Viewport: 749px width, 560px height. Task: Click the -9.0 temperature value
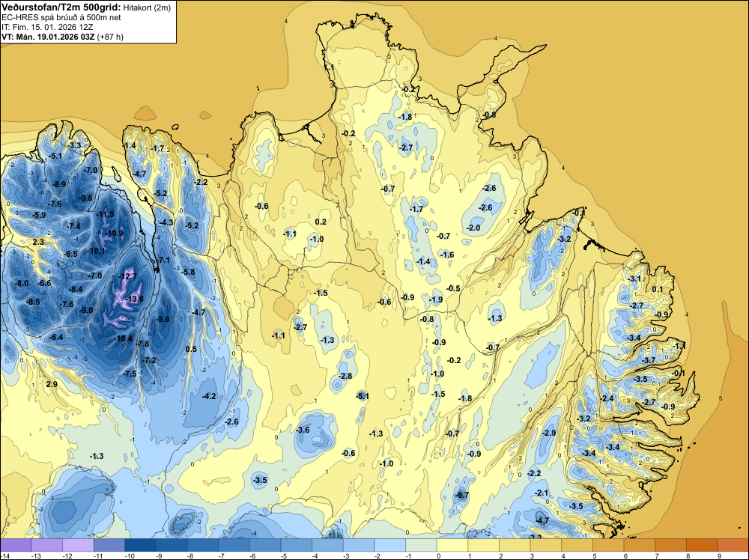click(86, 310)
